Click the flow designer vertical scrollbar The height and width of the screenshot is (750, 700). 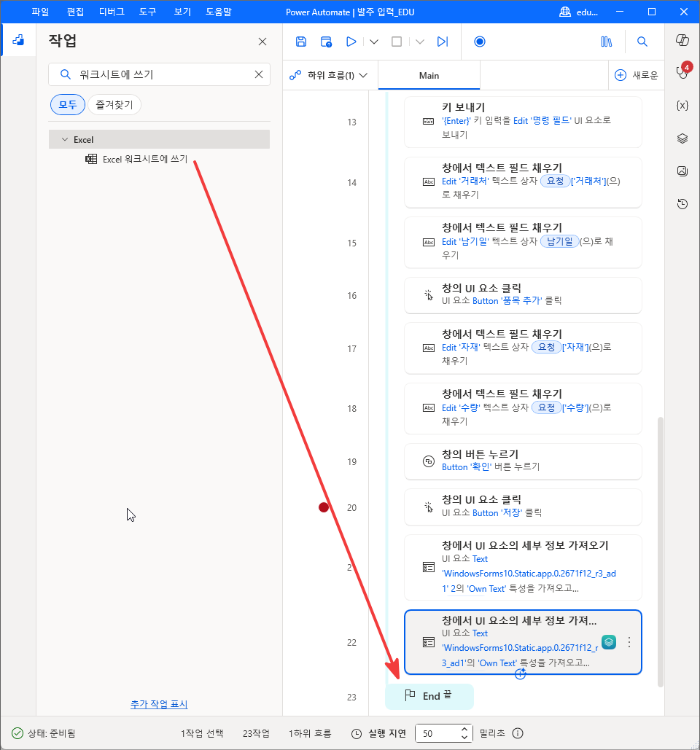tap(661, 552)
